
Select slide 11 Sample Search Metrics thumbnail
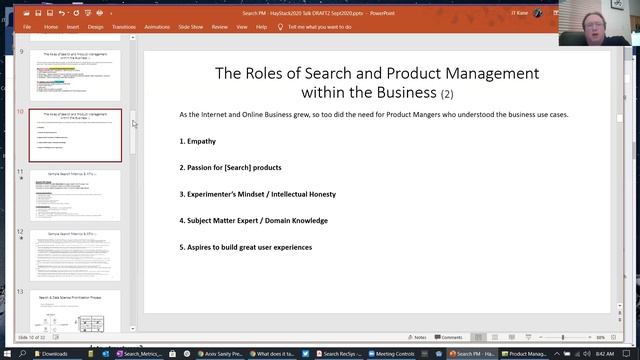[75, 196]
